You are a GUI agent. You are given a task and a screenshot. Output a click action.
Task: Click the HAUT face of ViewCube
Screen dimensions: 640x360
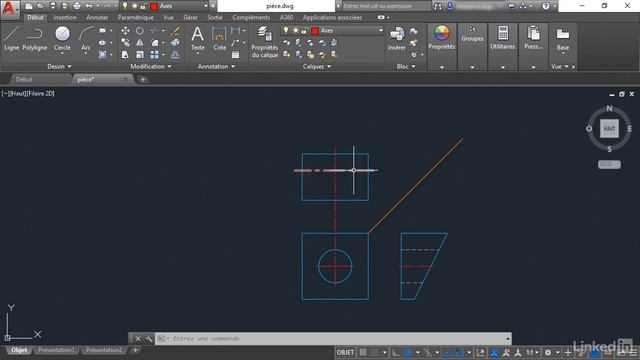[609, 129]
